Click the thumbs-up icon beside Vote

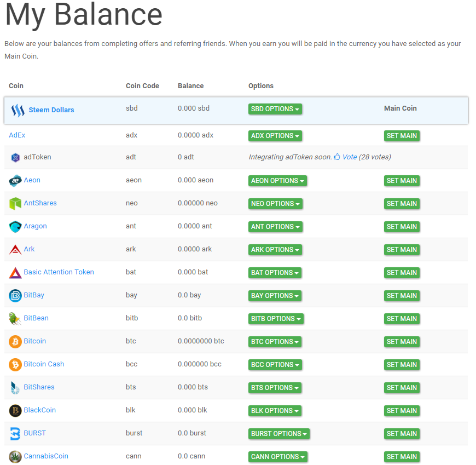[x=337, y=157]
